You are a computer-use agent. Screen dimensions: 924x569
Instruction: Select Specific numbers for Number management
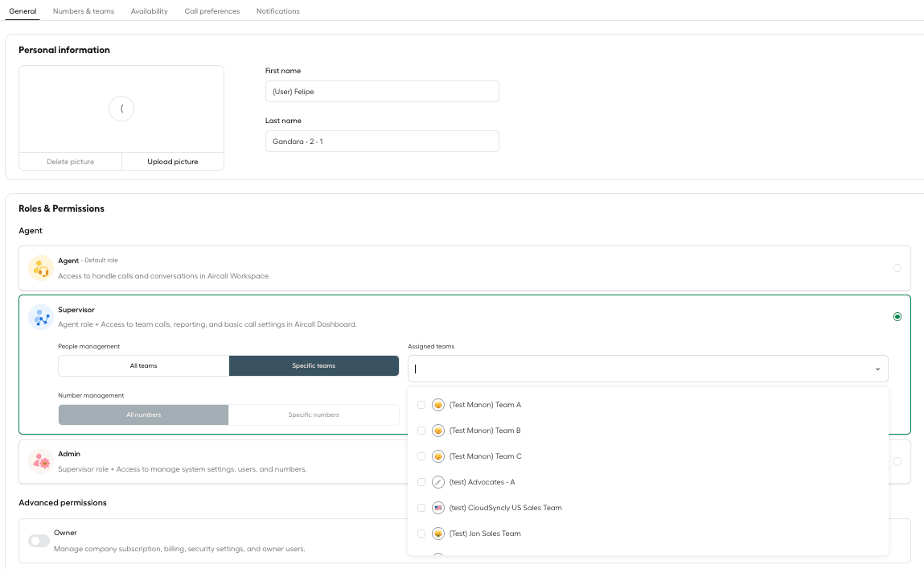tap(314, 415)
